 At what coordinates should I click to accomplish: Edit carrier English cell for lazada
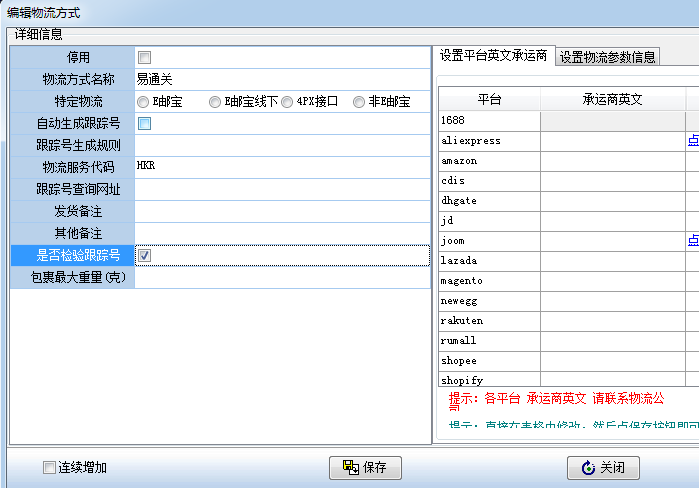click(613, 261)
